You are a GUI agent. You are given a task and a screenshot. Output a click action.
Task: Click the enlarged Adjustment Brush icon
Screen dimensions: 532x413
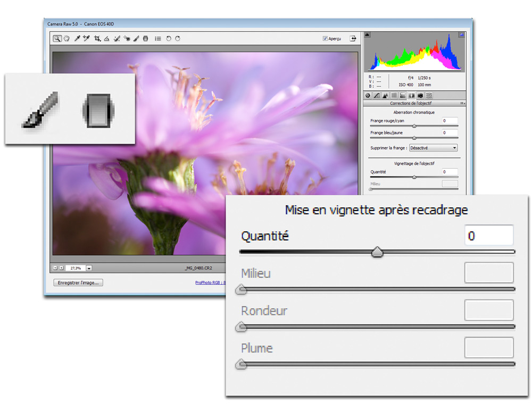41,110
